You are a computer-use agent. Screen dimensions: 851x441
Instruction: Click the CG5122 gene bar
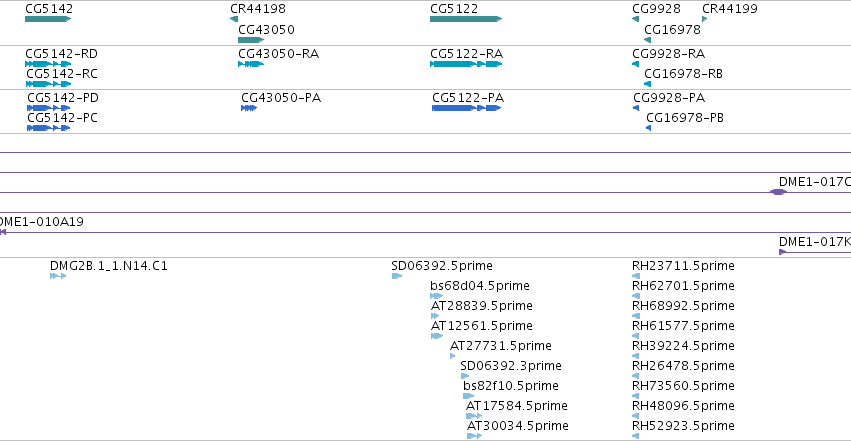click(466, 19)
